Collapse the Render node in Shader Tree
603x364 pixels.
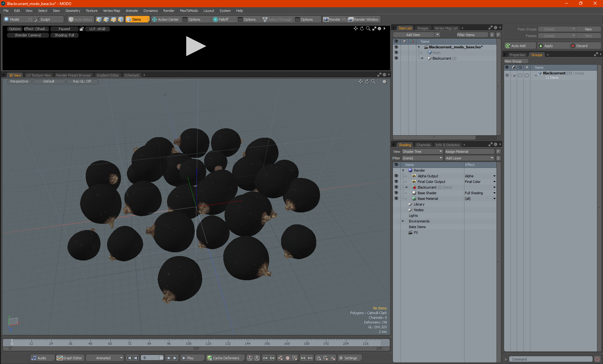403,170
